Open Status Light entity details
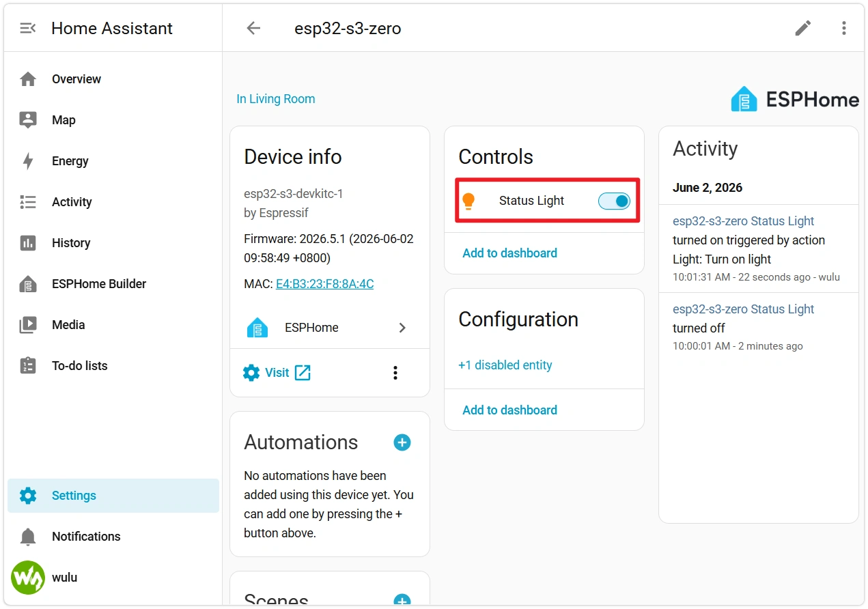The image size is (868, 609). pyautogui.click(x=531, y=201)
